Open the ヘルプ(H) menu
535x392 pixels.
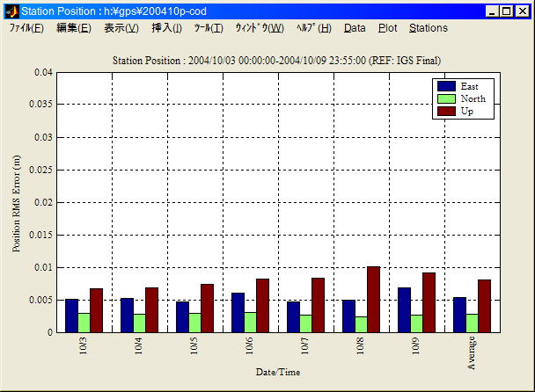pyautogui.click(x=314, y=28)
